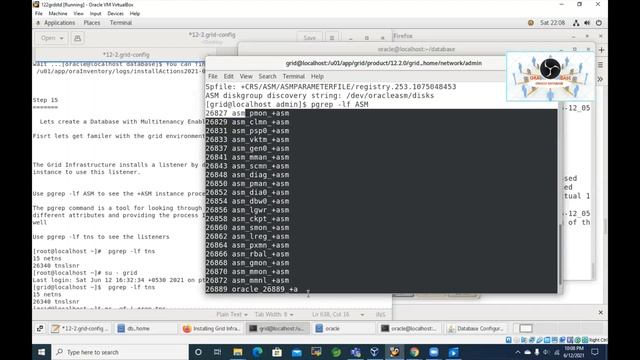The width and height of the screenshot is (640, 360).
Task: Launch Microsoft Edge from the taskbar
Action: pos(257,352)
